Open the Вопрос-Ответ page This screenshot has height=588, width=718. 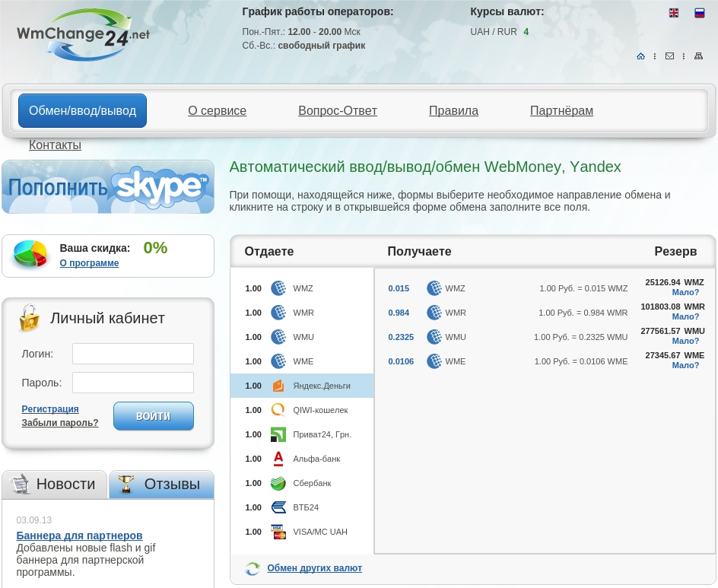tap(338, 110)
